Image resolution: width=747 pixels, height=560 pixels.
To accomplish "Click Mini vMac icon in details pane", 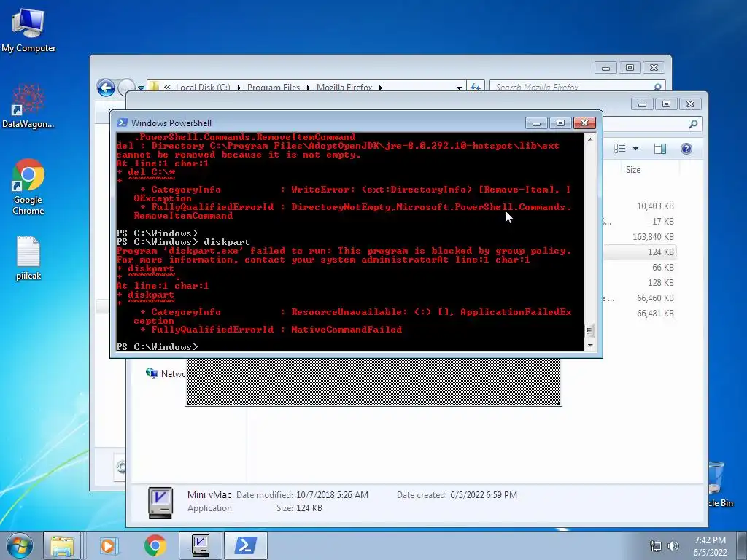I will (x=160, y=502).
